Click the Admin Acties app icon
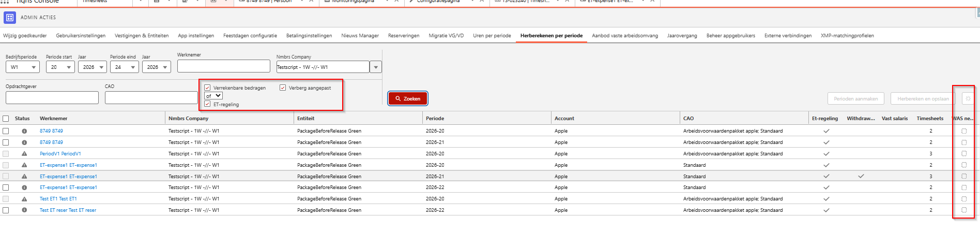This screenshot has width=980, height=231. (x=9, y=18)
